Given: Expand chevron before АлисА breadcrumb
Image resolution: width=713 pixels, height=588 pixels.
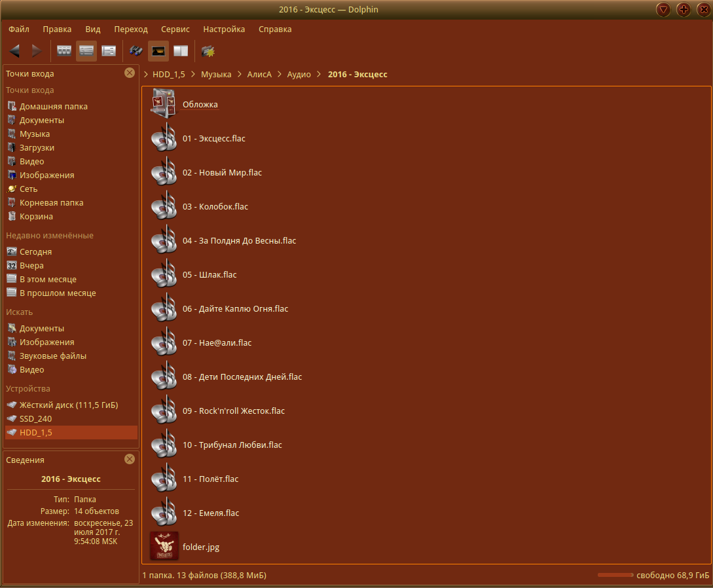Looking at the screenshot, I should [x=239, y=74].
